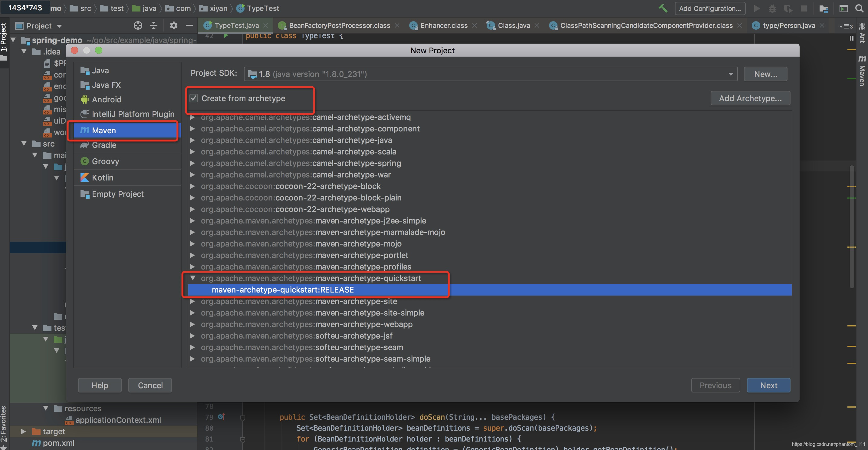Expand the target folder in project tree
The image size is (868, 450).
click(23, 432)
